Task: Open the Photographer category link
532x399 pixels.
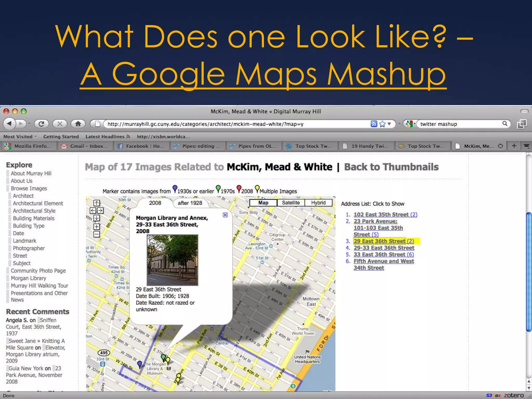Action: coord(29,248)
